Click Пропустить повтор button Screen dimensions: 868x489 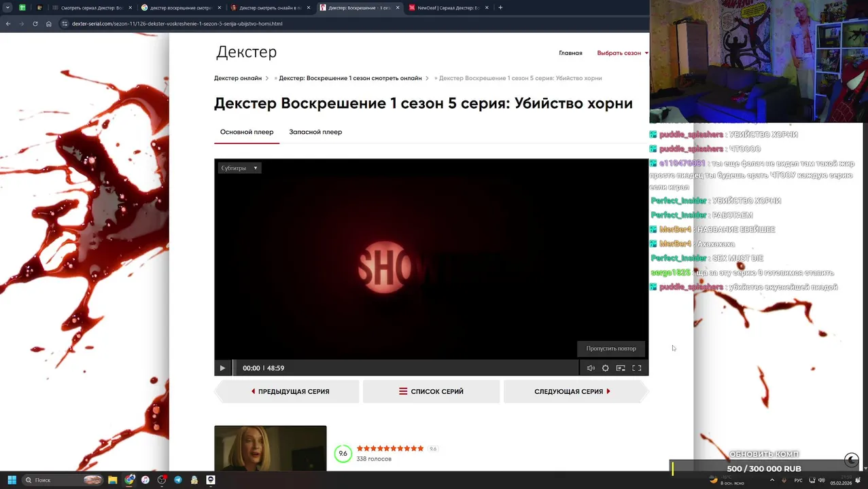click(611, 348)
